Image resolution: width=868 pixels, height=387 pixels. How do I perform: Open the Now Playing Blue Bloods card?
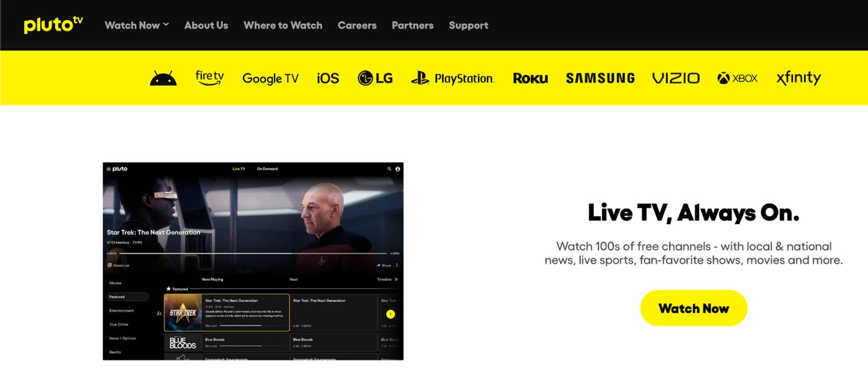246,342
